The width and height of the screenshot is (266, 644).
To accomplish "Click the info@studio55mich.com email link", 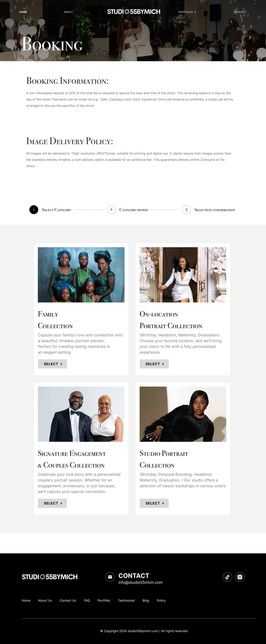I will (x=141, y=582).
